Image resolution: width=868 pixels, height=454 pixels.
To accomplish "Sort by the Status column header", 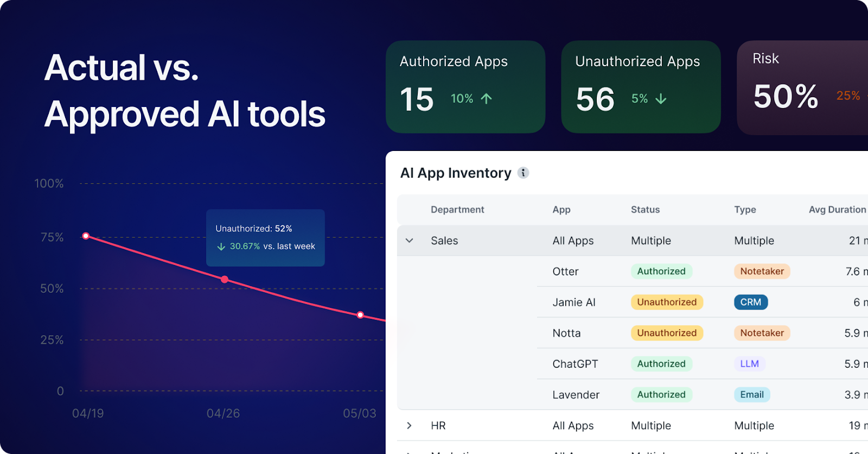I will pyautogui.click(x=645, y=210).
